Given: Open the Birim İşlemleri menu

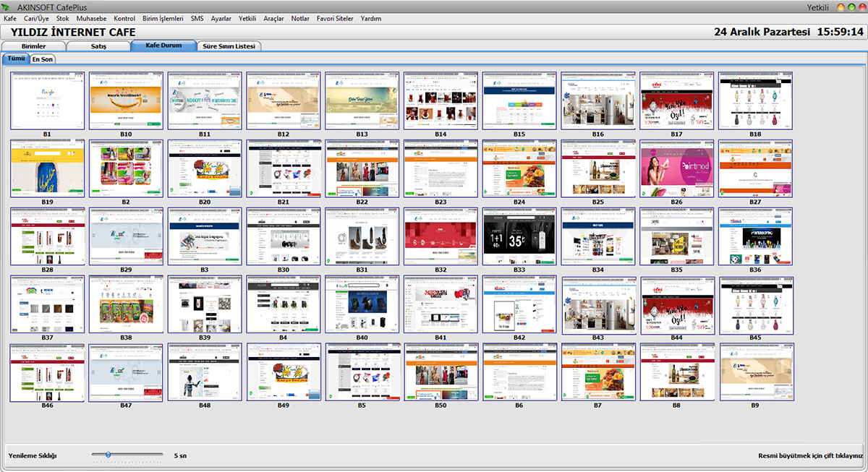Looking at the screenshot, I should coord(163,19).
